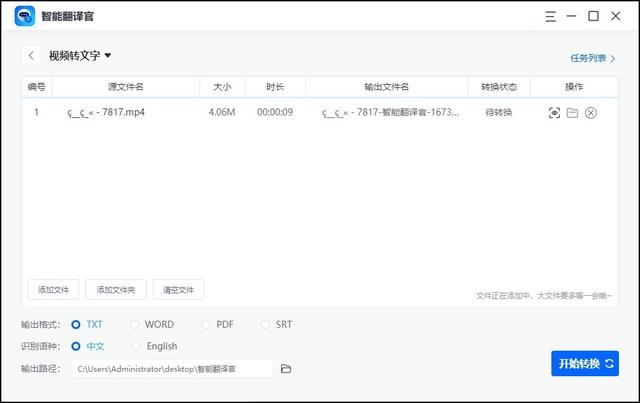Click the 清空文件 button

tap(178, 289)
